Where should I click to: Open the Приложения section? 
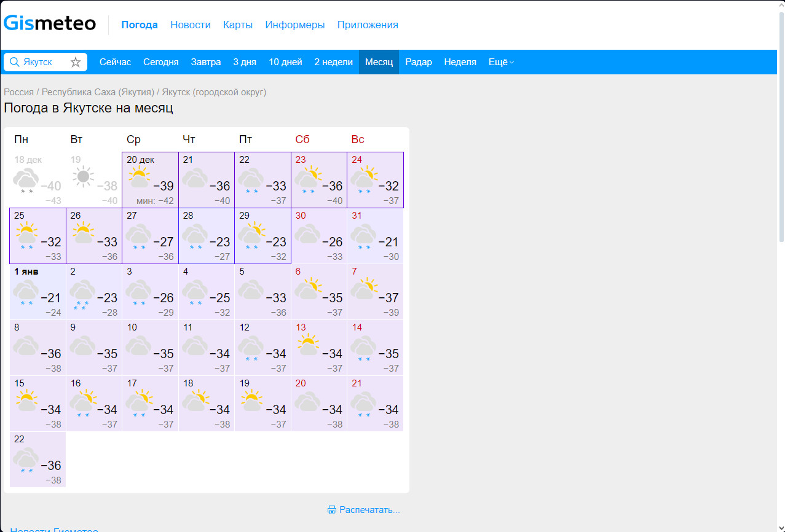[x=368, y=25]
